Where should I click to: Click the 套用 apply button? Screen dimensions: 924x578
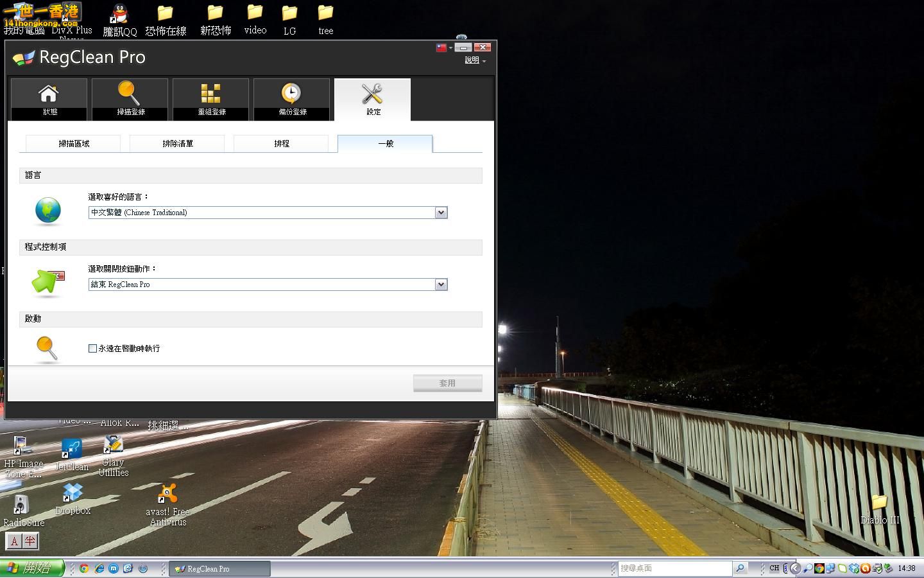coord(447,383)
